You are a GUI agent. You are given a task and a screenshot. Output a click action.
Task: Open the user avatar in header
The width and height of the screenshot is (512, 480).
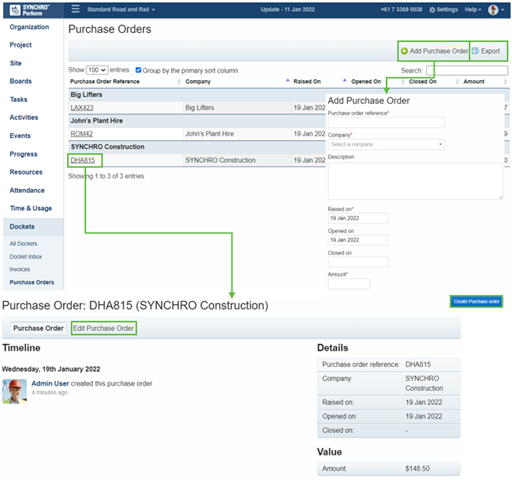coord(493,10)
